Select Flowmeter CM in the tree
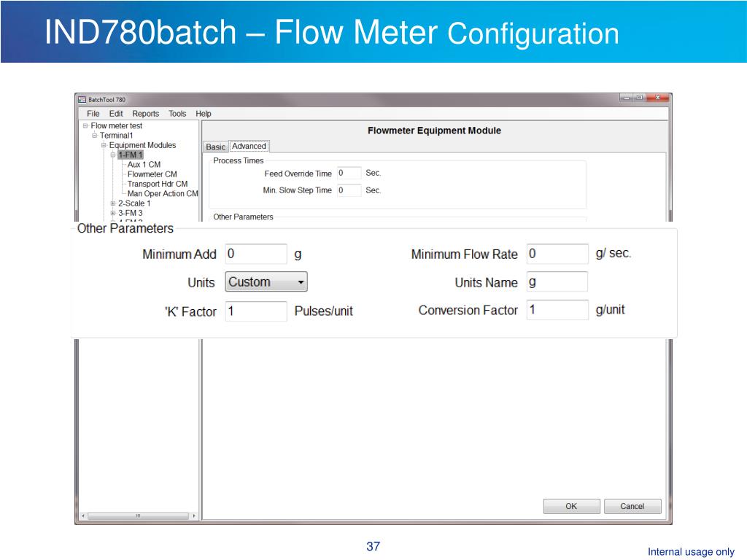The image size is (747, 560). [152, 174]
